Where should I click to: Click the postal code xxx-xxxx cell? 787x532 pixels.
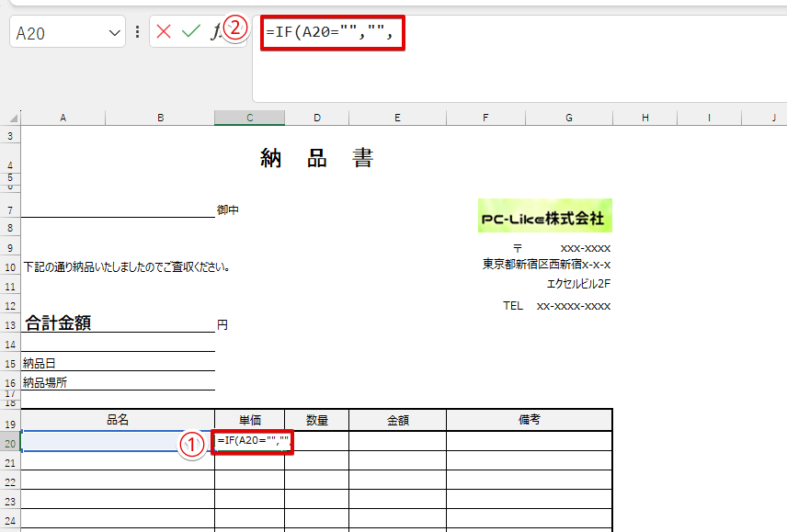pyautogui.click(x=586, y=248)
